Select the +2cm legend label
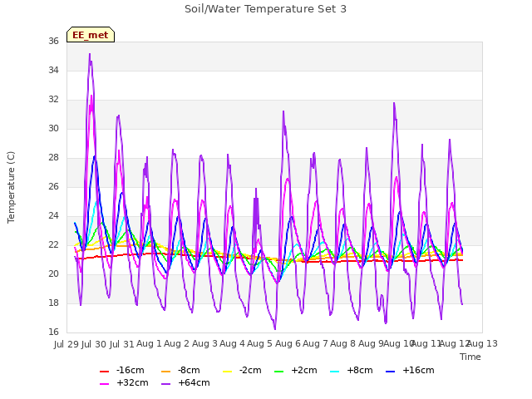This screenshot has height=399, width=532. (x=304, y=370)
